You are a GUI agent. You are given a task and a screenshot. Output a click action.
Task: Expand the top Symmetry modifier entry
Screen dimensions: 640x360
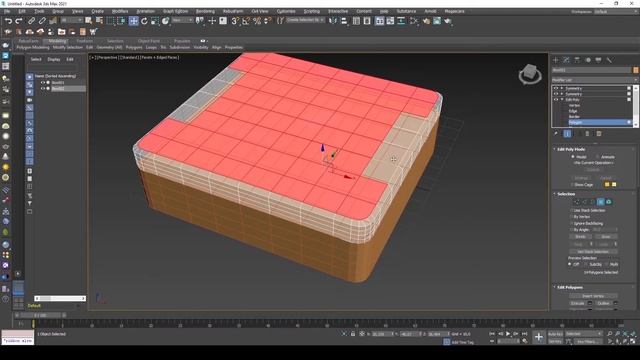[562, 88]
